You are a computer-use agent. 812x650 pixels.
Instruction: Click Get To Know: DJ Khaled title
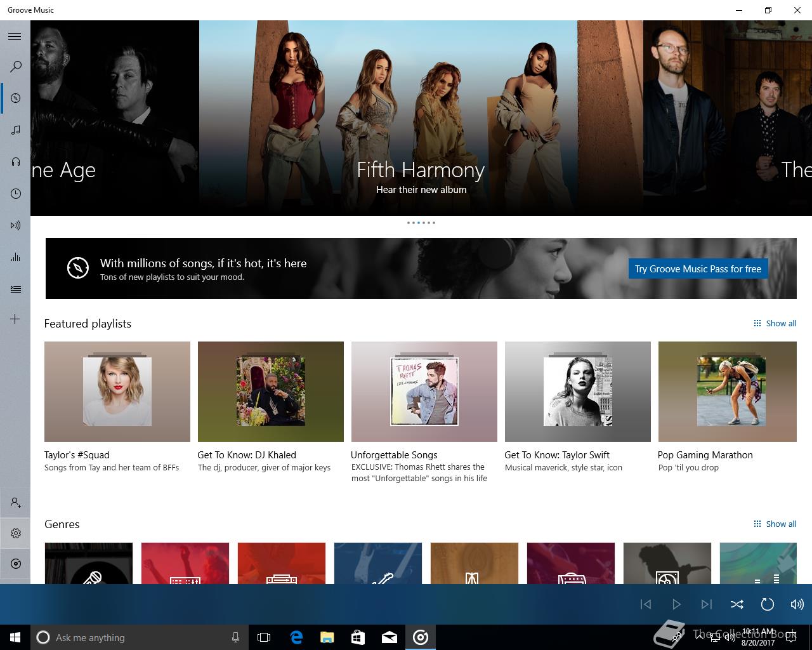coord(247,455)
